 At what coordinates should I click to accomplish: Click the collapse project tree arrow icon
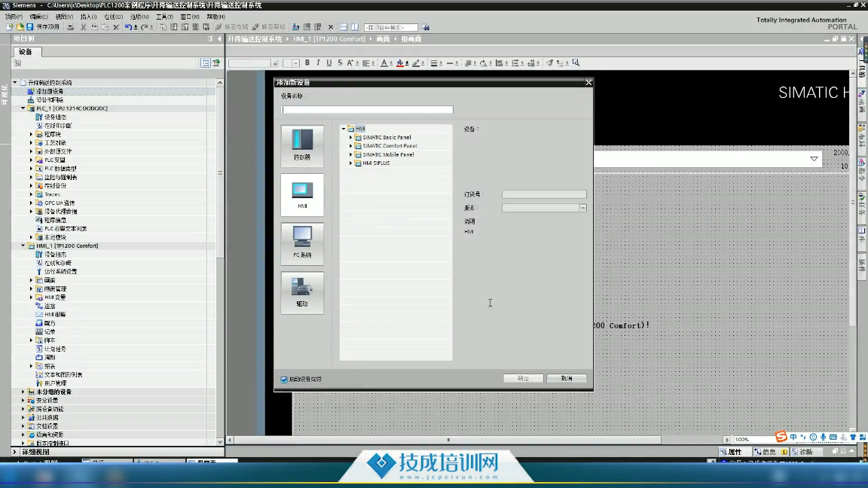219,39
